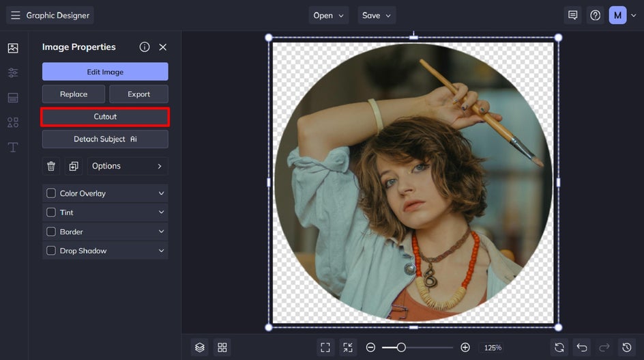Open the Text tool in sidebar
Screen dimensions: 644x360
(x=13, y=148)
